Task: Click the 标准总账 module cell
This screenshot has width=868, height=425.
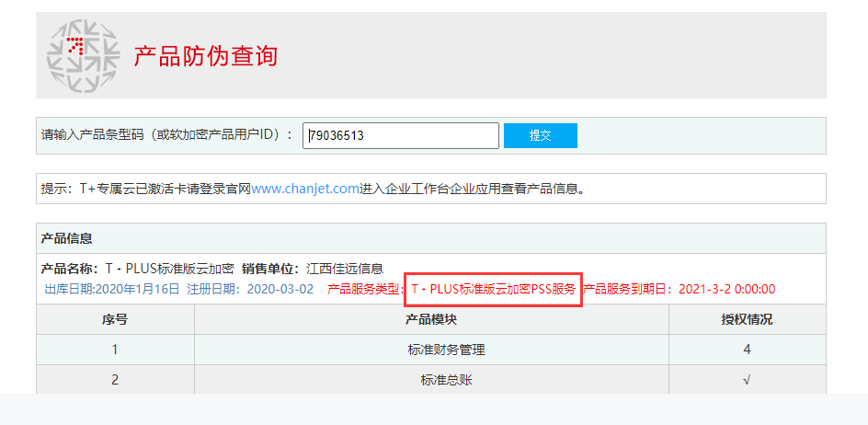Action: point(431,380)
